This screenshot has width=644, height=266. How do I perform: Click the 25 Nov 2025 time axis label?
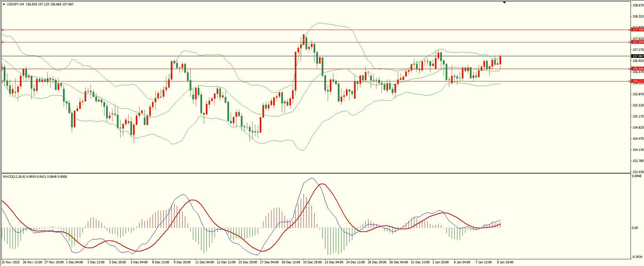tap(10, 262)
